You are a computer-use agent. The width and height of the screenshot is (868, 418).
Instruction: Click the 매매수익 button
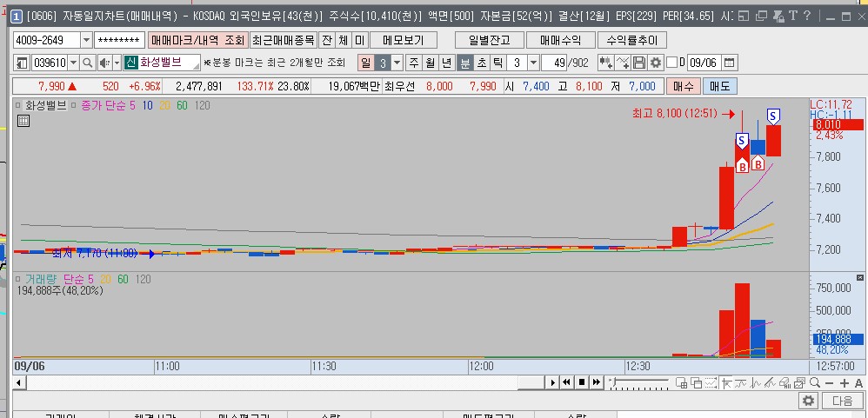561,40
